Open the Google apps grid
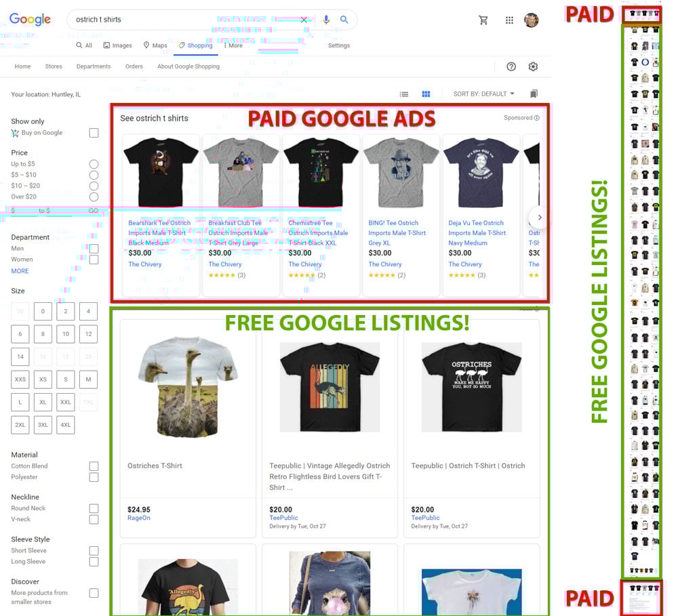 point(509,20)
